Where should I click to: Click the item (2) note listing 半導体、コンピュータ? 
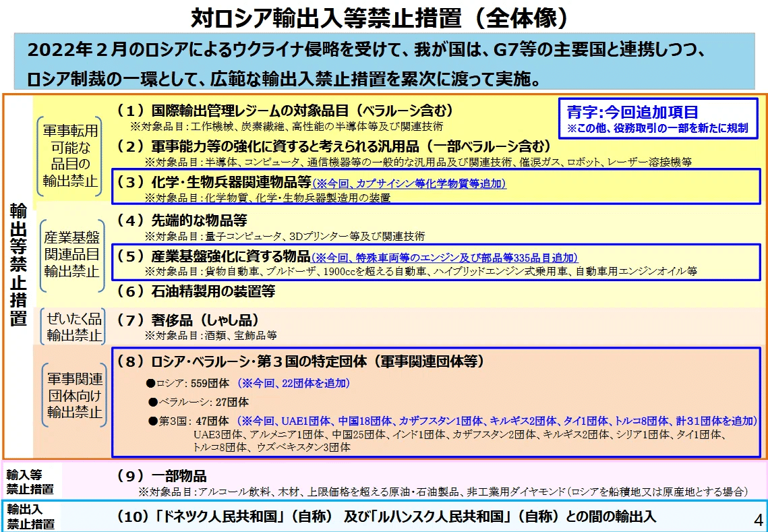[418, 162]
